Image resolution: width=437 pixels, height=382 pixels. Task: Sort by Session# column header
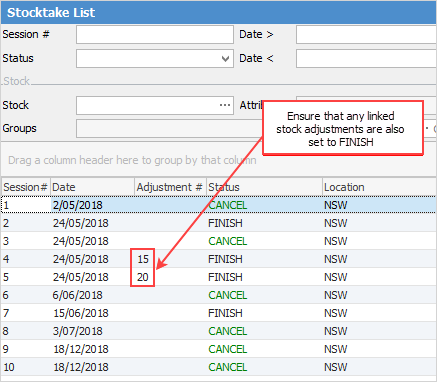tap(25, 187)
